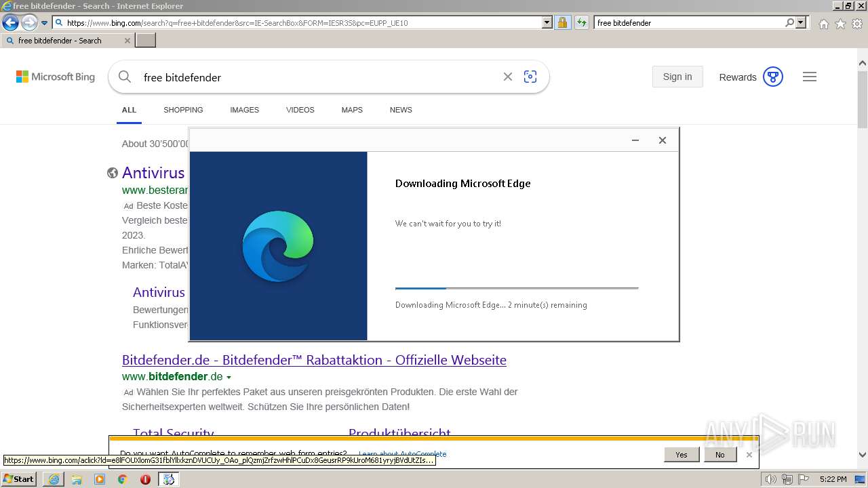Click the IE forward navigation button

click(x=28, y=23)
